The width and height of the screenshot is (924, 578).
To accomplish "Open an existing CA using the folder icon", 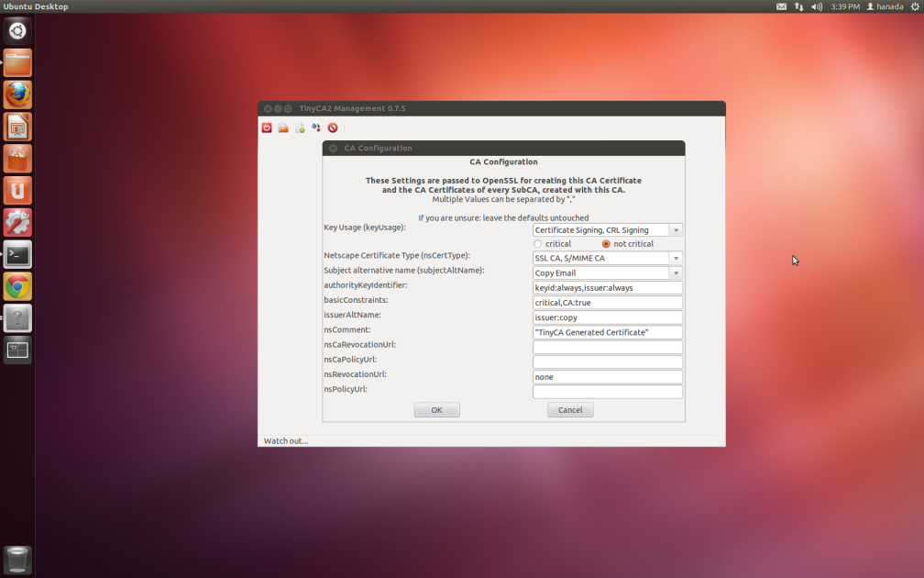I will [x=283, y=128].
